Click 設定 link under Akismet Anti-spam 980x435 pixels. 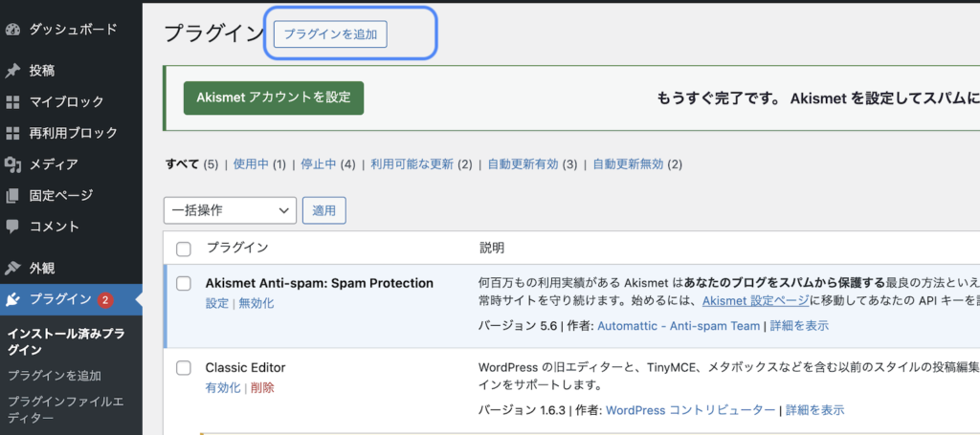point(217,303)
